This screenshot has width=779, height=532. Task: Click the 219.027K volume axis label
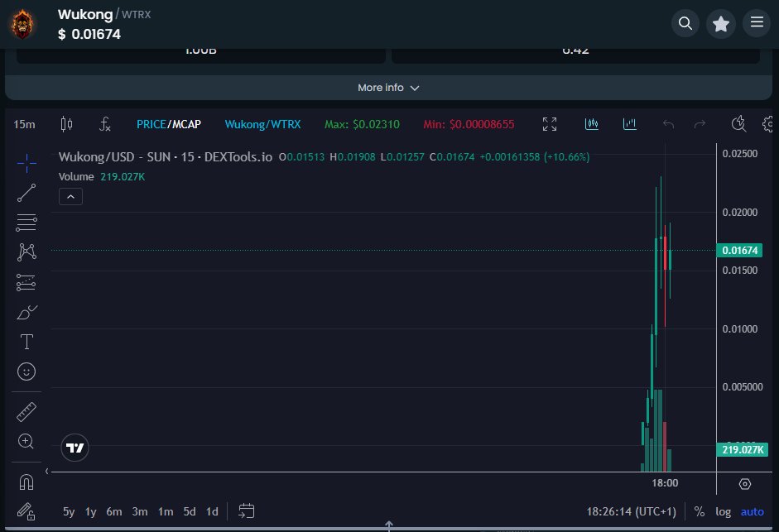743,449
